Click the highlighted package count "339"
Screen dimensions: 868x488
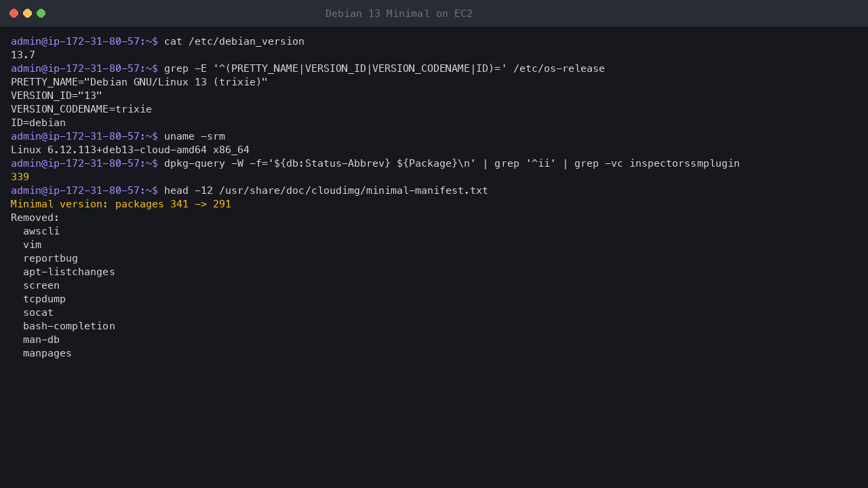20,177
